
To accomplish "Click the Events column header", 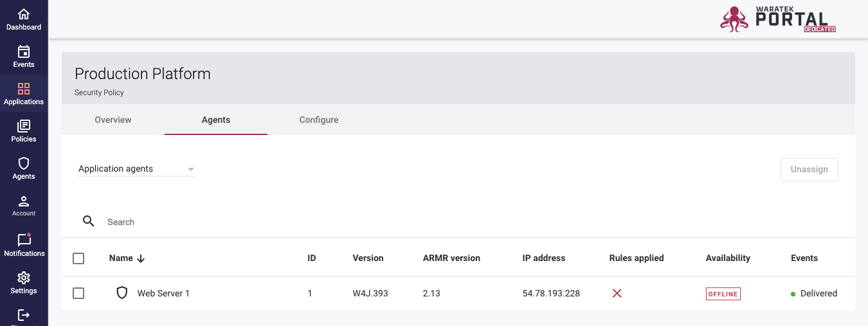I will (x=804, y=258).
